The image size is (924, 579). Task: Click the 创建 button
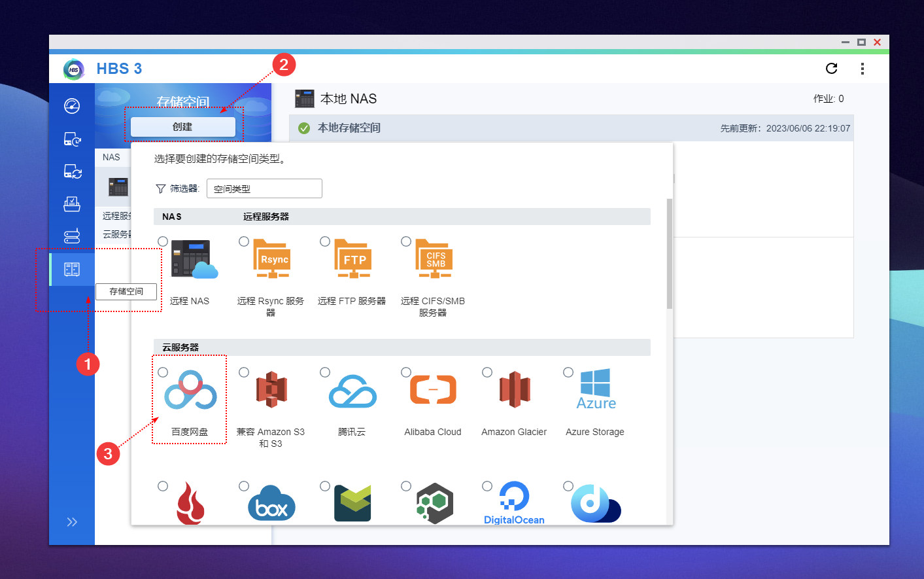(182, 127)
